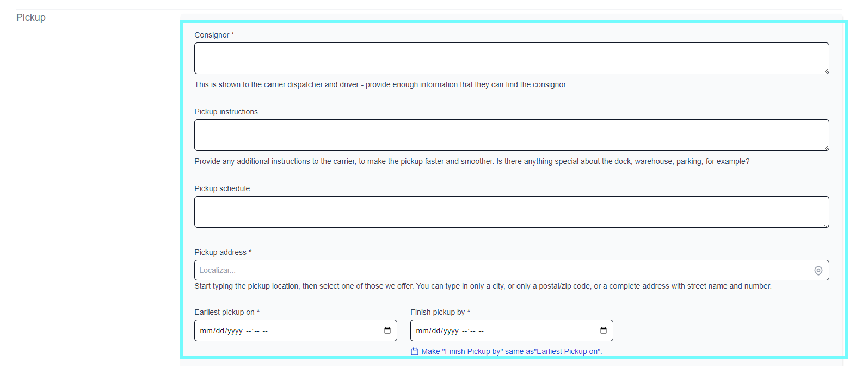
Task: Click the consignor helper text about carrier dispatcher
Action: coord(381,84)
